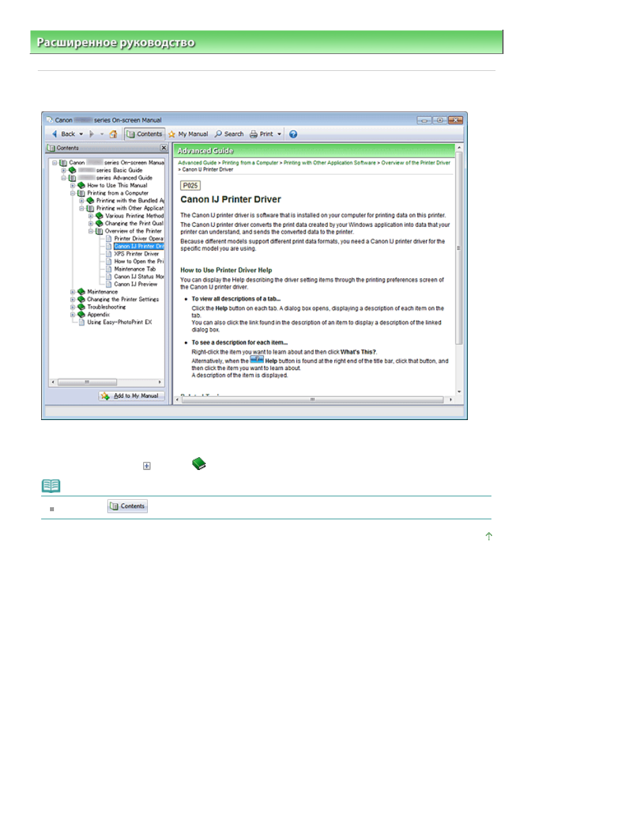Open My Manual from the toolbar

pos(188,134)
